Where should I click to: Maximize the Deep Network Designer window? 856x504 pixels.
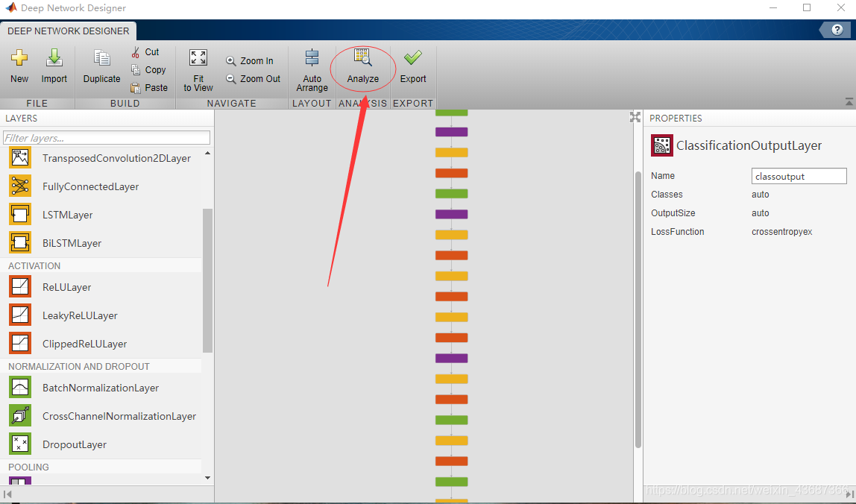click(x=807, y=7)
